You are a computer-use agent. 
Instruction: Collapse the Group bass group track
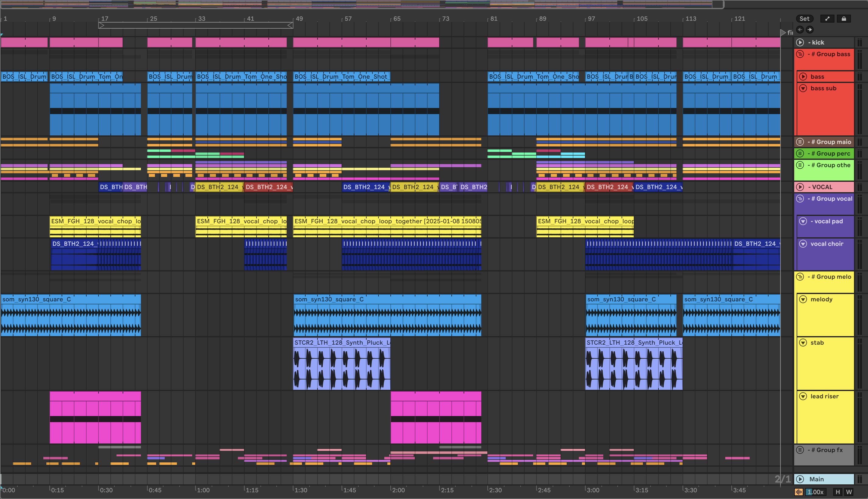tap(800, 54)
